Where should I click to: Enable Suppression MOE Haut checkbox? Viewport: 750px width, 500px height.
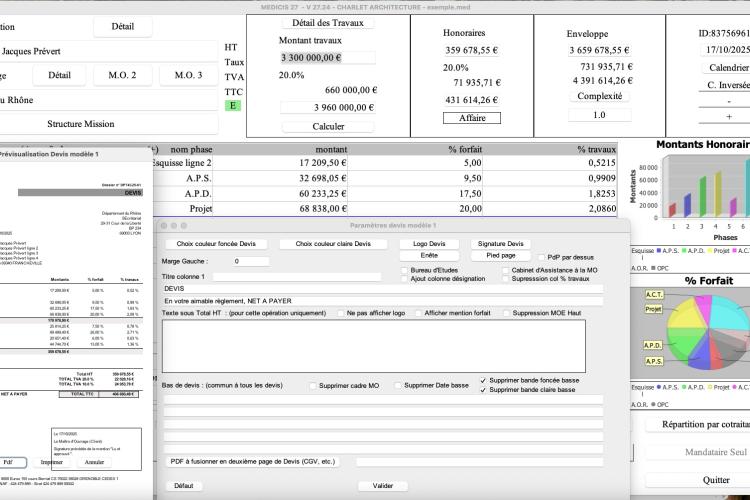tap(507, 313)
